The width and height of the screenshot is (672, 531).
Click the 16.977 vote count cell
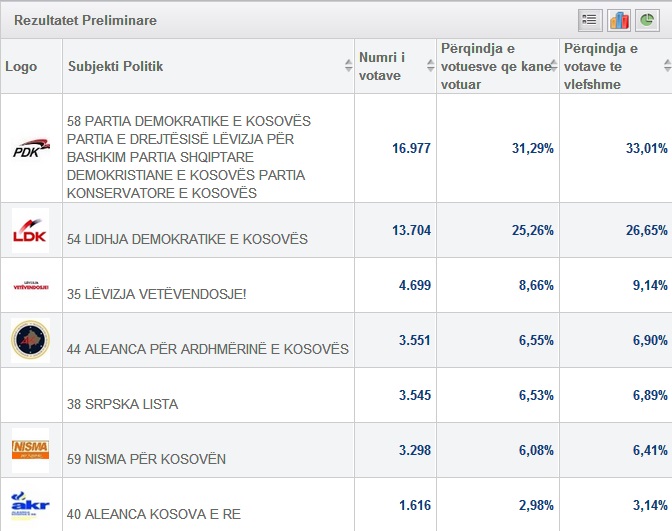(411, 148)
